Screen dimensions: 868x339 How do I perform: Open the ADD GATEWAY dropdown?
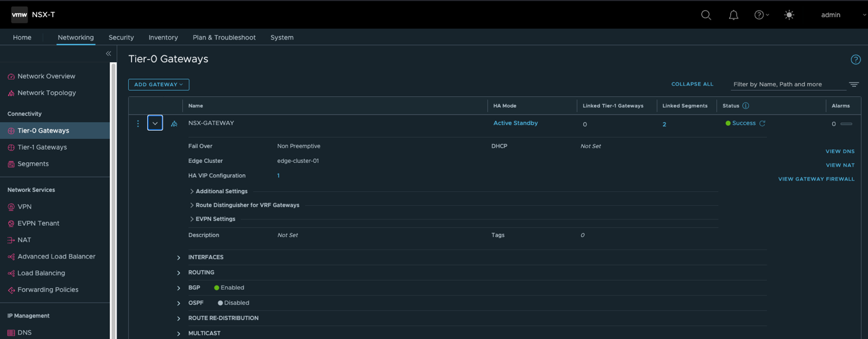coord(159,84)
